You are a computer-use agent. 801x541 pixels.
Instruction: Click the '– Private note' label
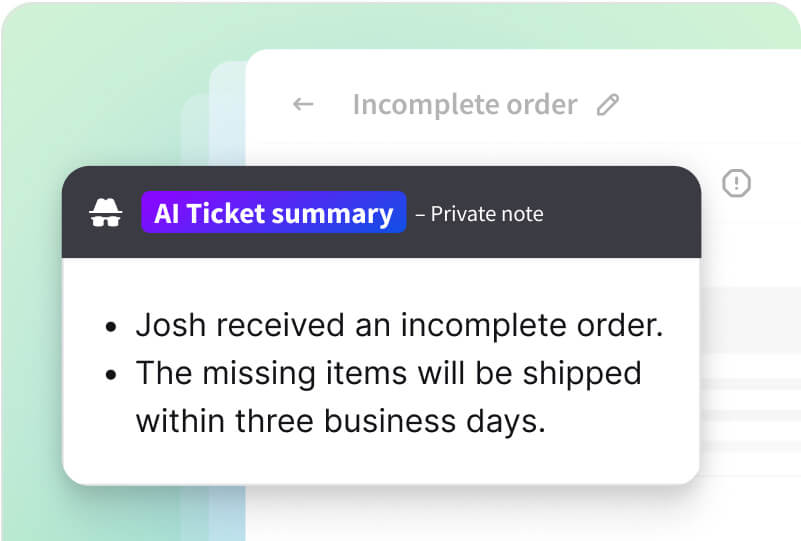(x=479, y=214)
